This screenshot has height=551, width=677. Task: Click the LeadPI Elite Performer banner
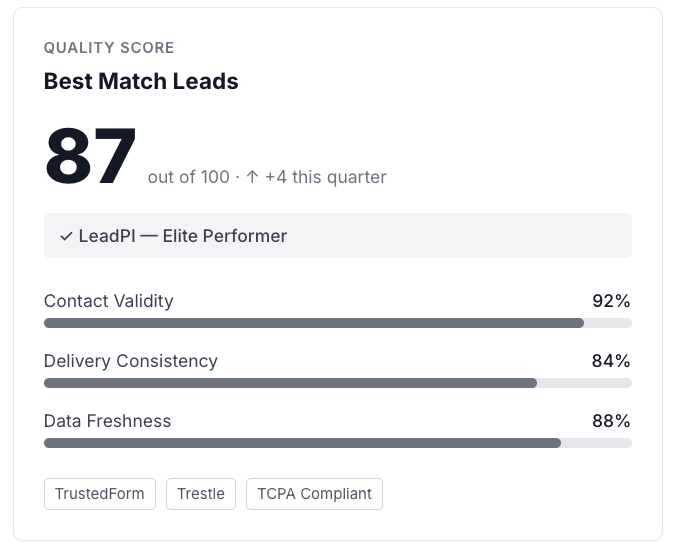point(338,235)
